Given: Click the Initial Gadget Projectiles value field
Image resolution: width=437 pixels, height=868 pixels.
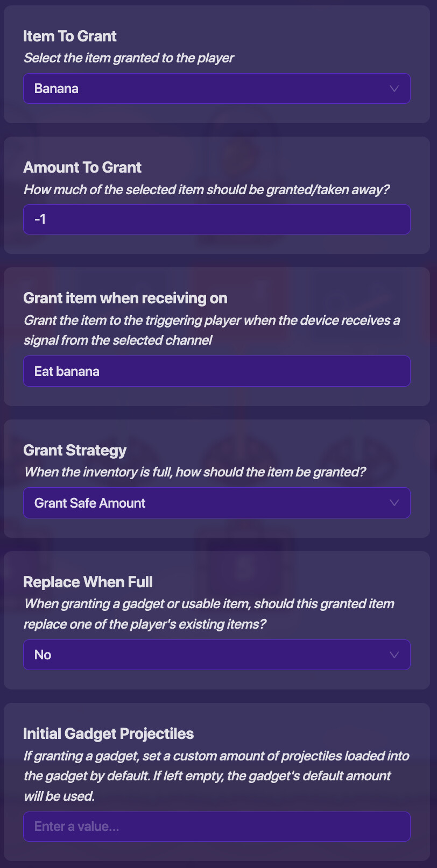Looking at the screenshot, I should click(216, 827).
